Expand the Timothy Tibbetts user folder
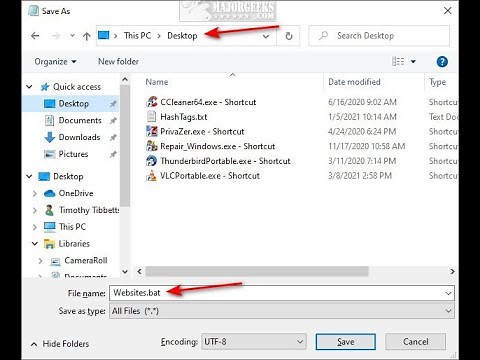 click(35, 210)
